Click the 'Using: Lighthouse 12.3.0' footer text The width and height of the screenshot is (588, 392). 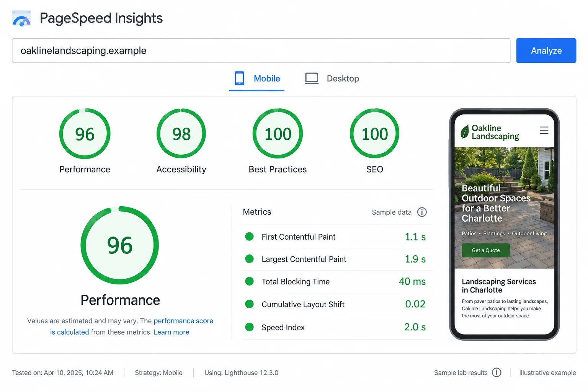[x=241, y=373]
